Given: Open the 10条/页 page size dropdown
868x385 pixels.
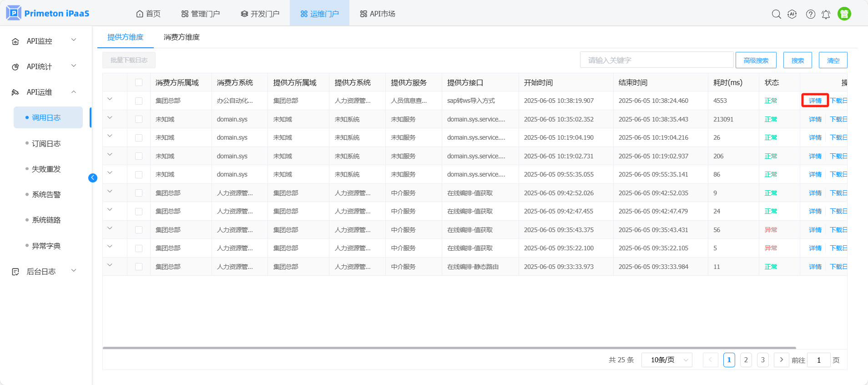Looking at the screenshot, I should (666, 360).
